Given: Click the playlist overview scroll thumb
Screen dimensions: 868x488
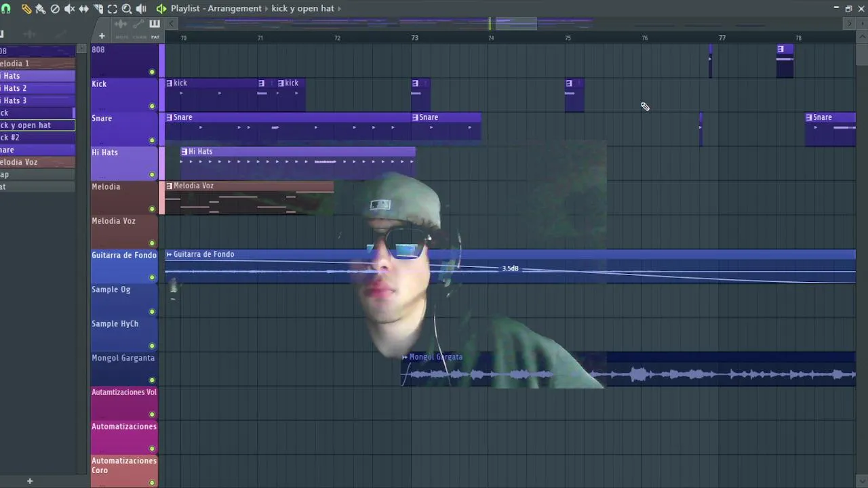Looking at the screenshot, I should [515, 24].
